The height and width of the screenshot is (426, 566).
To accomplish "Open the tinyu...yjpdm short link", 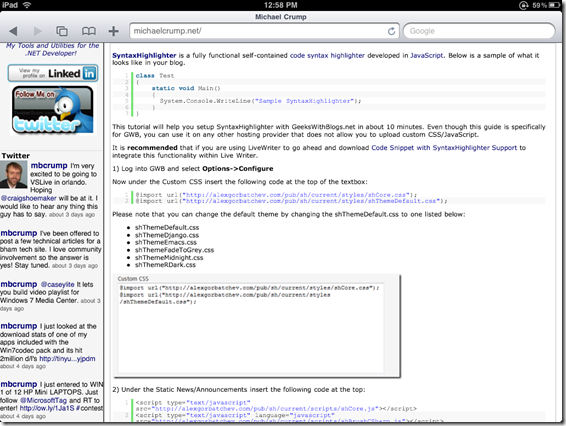I will [x=67, y=358].
